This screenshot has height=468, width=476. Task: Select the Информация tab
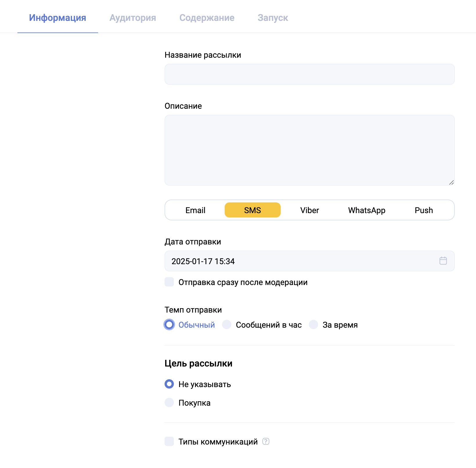57,18
